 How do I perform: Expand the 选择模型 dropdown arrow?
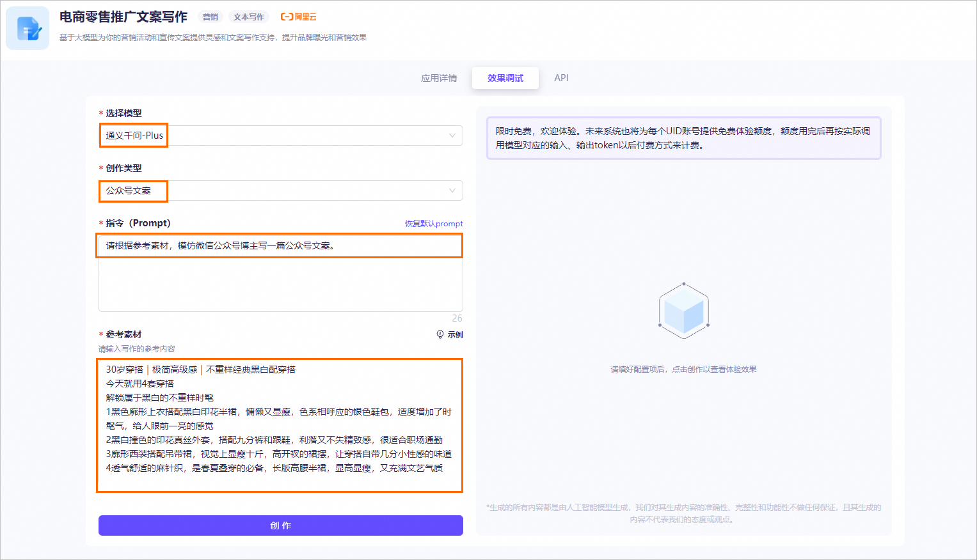pos(452,136)
